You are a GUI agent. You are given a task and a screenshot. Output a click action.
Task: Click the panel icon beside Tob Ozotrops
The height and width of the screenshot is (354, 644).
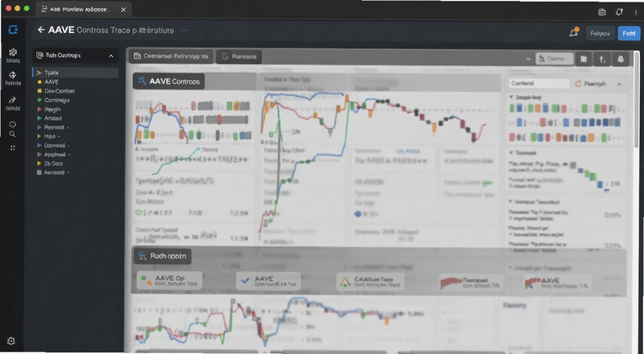[x=39, y=55]
